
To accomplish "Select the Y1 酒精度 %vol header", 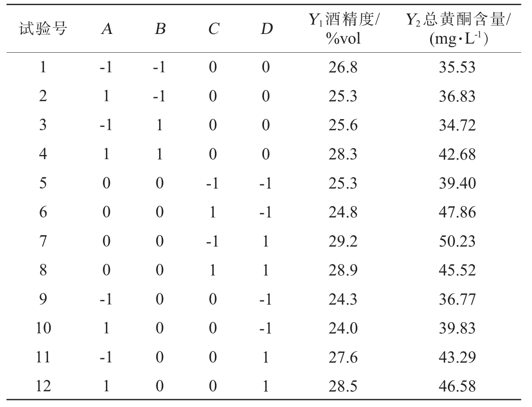I will click(x=344, y=29).
